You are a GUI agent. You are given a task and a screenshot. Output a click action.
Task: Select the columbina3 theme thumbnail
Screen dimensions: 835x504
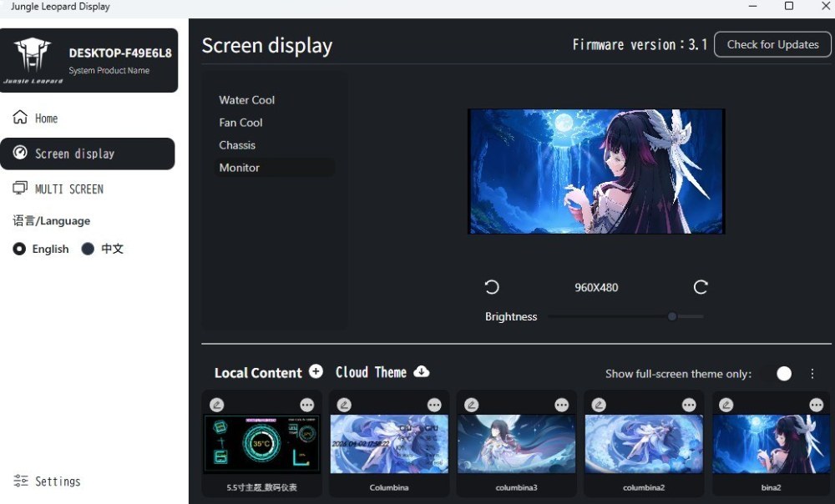[517, 444]
